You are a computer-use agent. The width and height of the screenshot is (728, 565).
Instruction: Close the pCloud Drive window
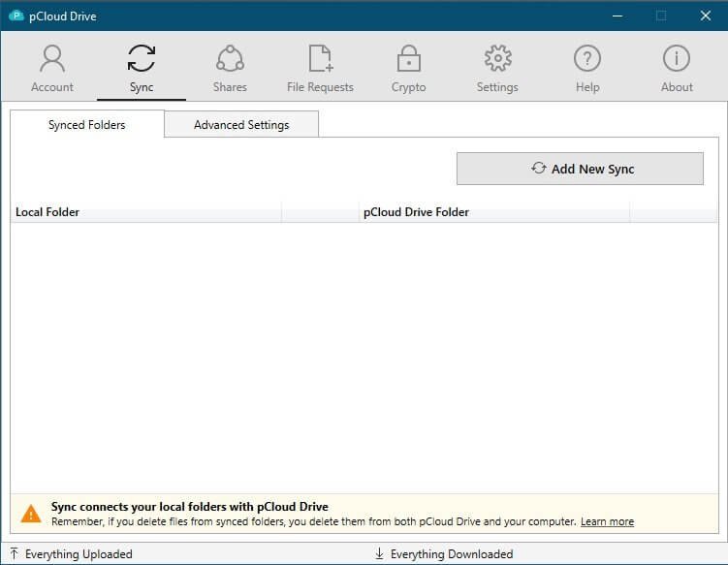point(706,16)
